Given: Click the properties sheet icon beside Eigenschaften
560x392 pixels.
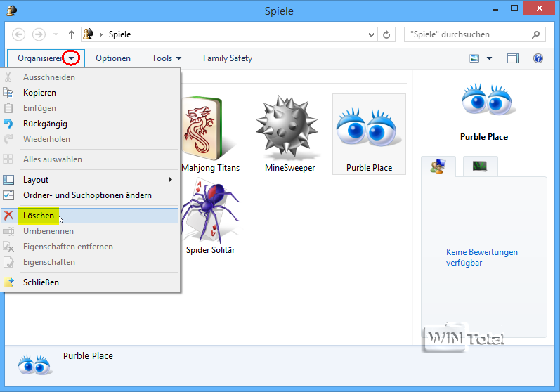Looking at the screenshot, I should tap(8, 262).
